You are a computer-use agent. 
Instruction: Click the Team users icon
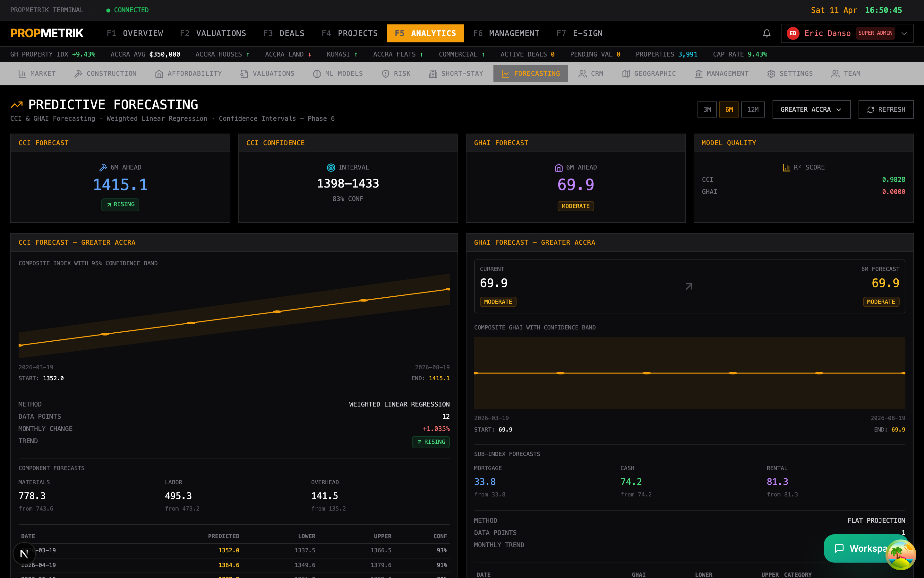(x=835, y=74)
